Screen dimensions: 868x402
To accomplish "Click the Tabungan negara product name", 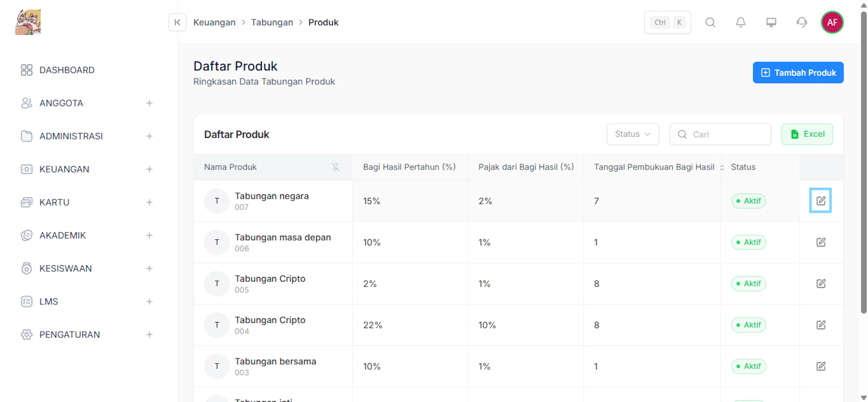I will tap(271, 196).
